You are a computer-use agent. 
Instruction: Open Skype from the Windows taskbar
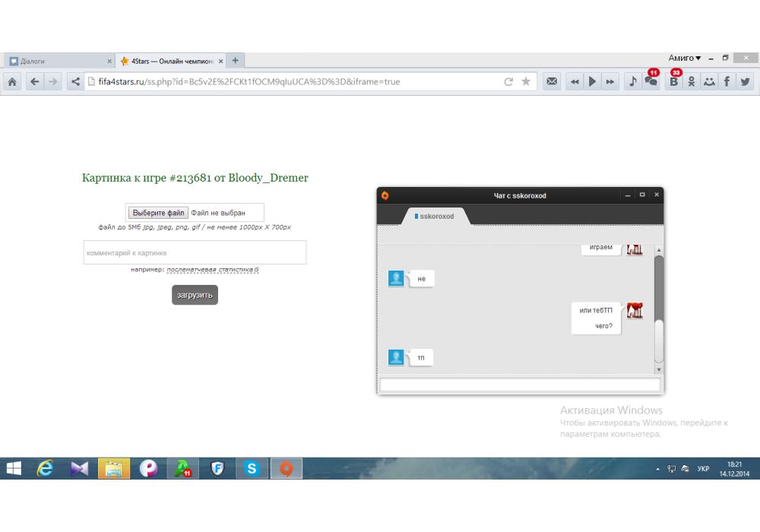[x=252, y=469]
